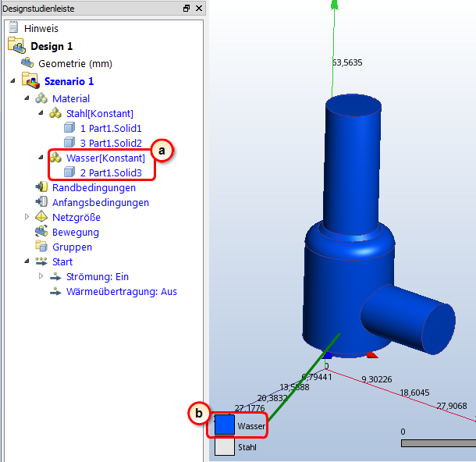Screen dimensions: 476x462
Task: Click the blue Wasser legend swatch
Action: [225, 425]
